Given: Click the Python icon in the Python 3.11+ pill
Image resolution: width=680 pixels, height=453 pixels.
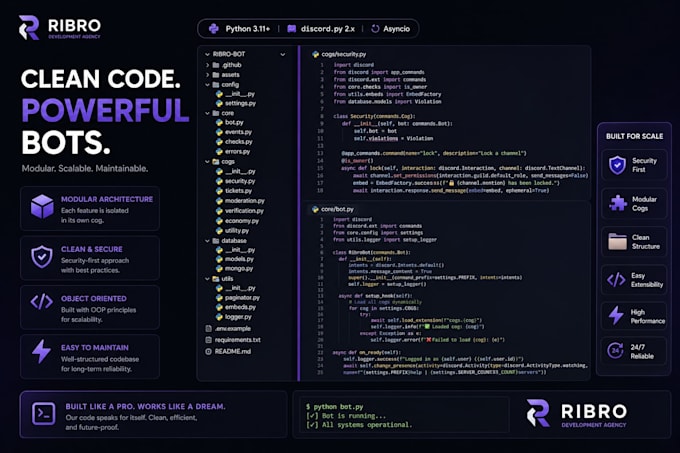Looking at the screenshot, I should coord(213,29).
